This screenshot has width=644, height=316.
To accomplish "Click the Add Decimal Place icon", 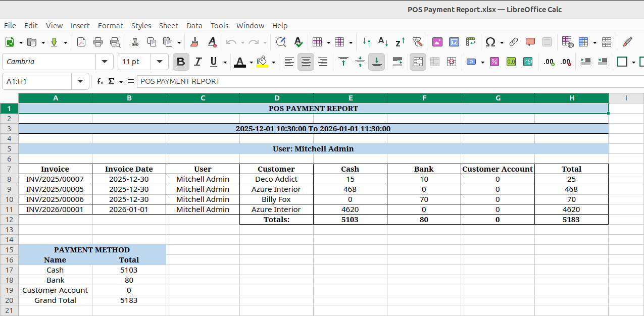I will [x=549, y=62].
